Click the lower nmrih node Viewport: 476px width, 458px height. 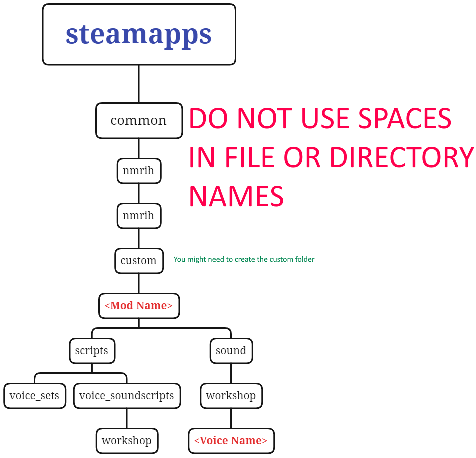point(139,216)
